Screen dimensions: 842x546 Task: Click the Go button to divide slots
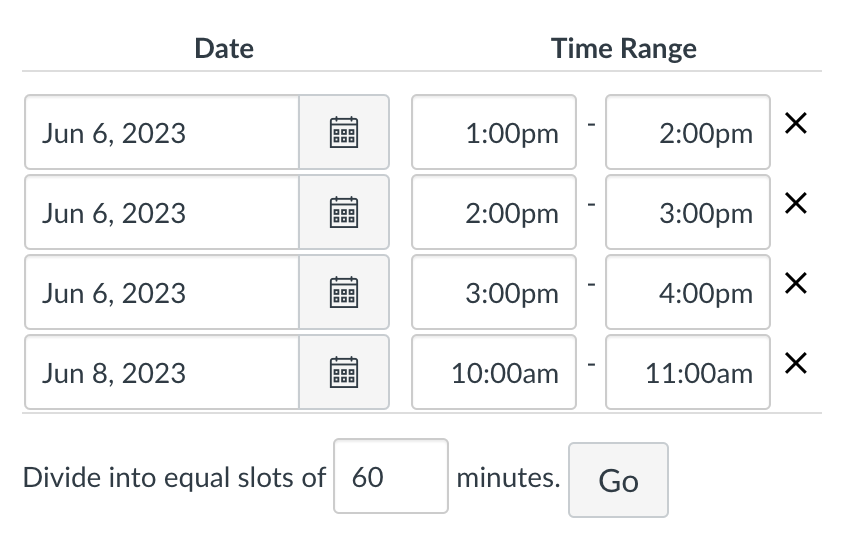(619, 480)
